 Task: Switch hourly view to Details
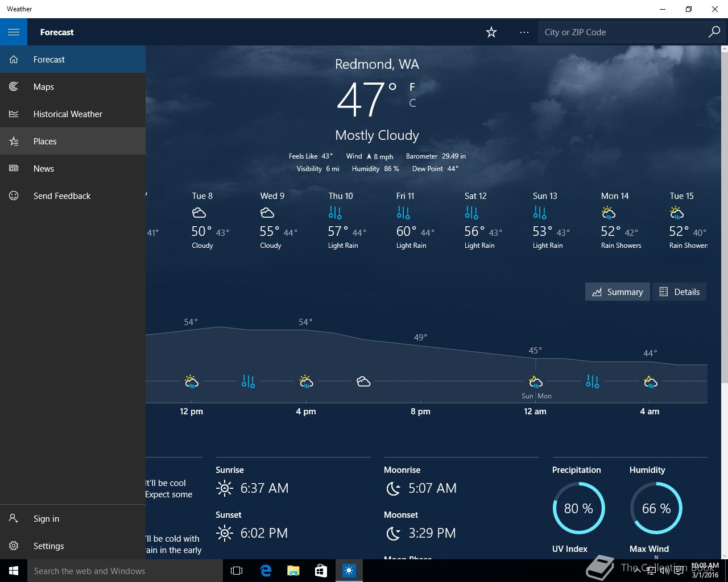(679, 292)
